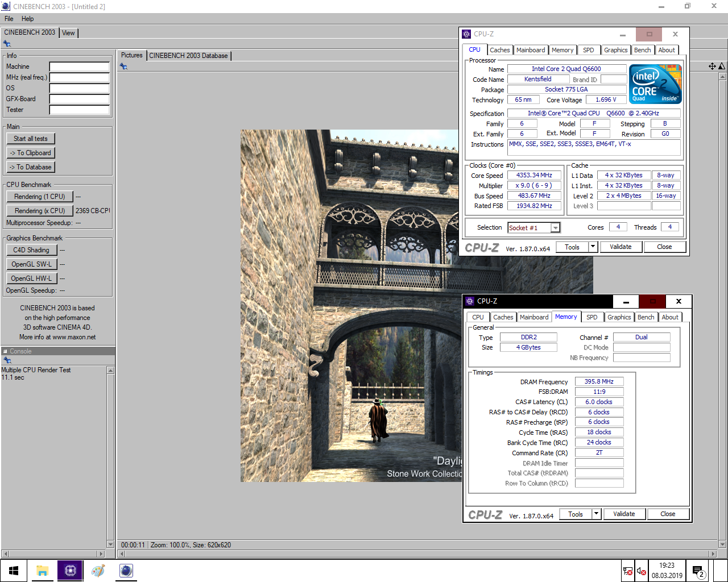The image size is (728, 582).
Task: Click the Intel Core 2 Quad logo
Action: pyautogui.click(x=655, y=84)
